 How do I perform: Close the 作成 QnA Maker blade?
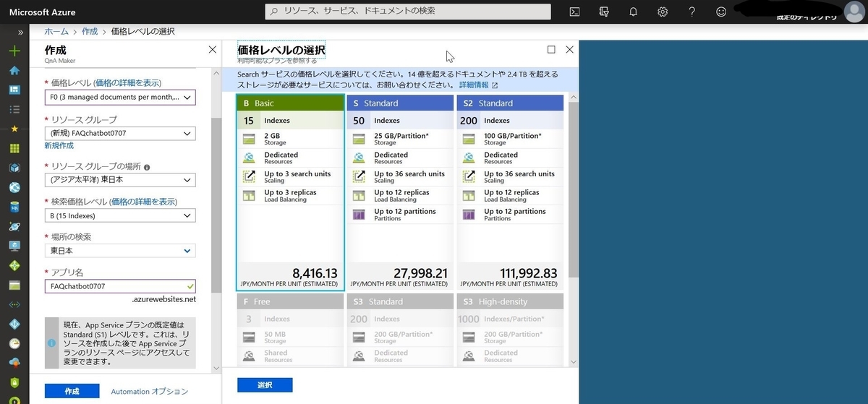[x=212, y=50]
